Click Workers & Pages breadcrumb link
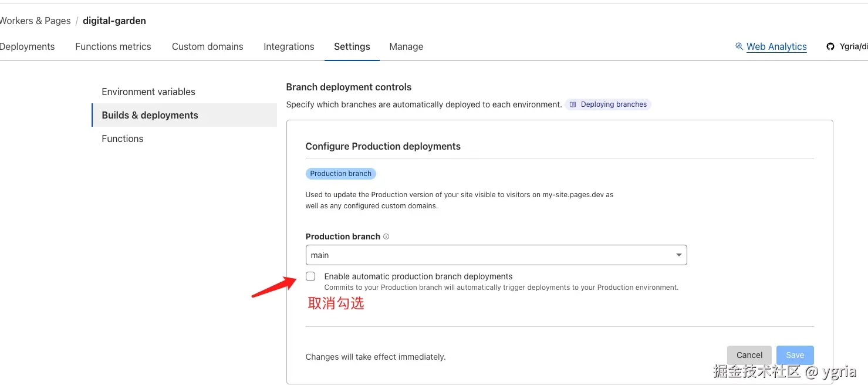868x392 pixels. (35, 21)
